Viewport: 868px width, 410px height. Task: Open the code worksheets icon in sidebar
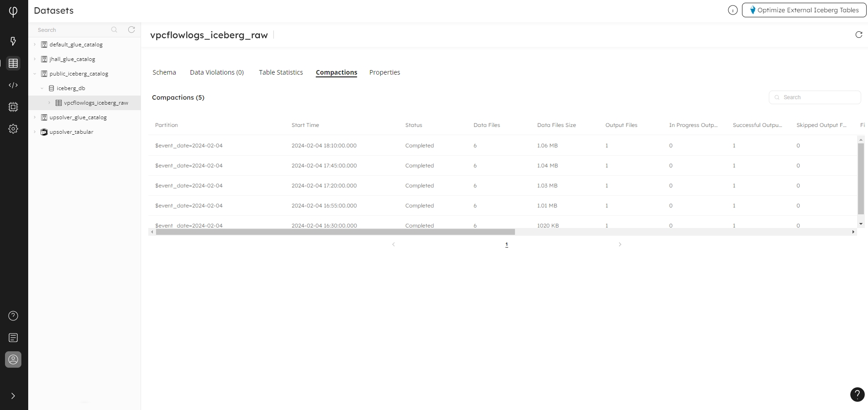pos(13,85)
